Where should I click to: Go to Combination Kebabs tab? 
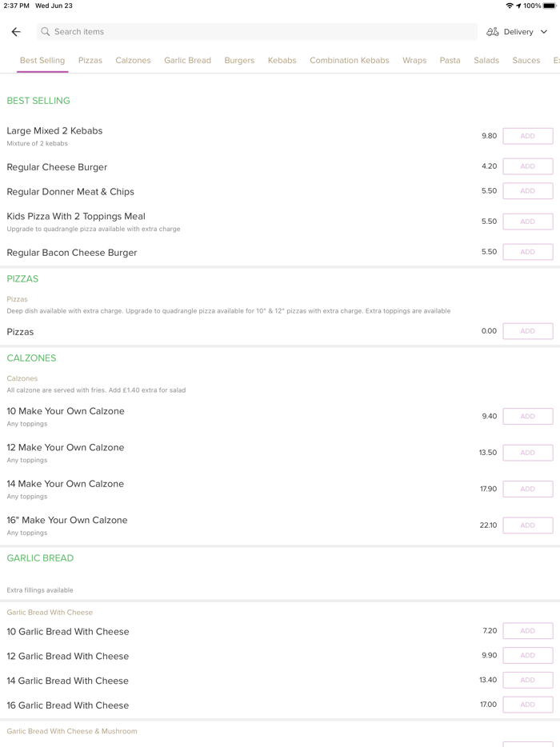(x=350, y=60)
